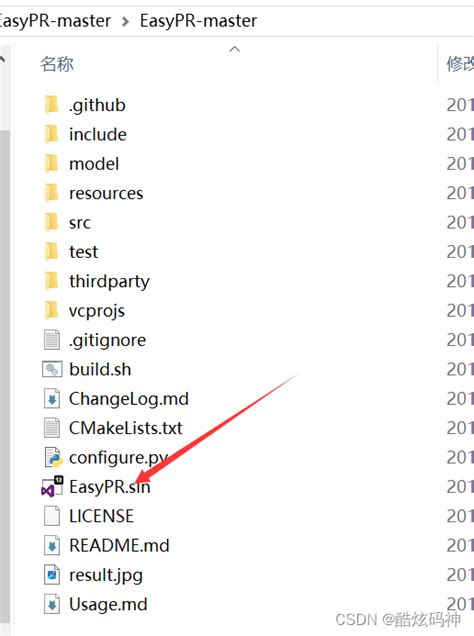Click the CMakeLists.txt text file icon

(51, 428)
